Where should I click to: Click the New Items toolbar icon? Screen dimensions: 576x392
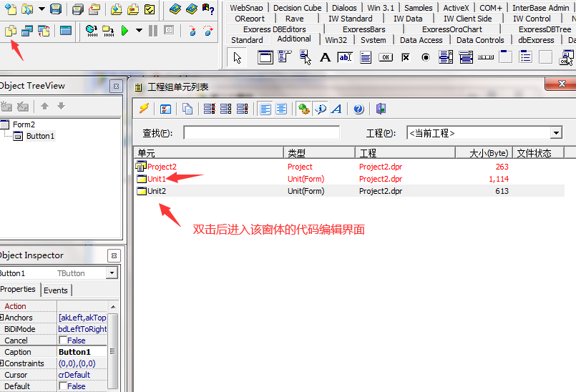11,9
